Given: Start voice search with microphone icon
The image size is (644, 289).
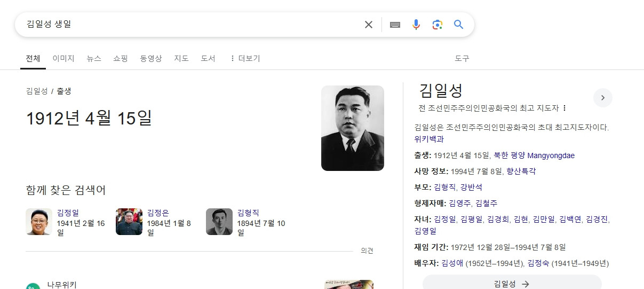Looking at the screenshot, I should (x=416, y=25).
